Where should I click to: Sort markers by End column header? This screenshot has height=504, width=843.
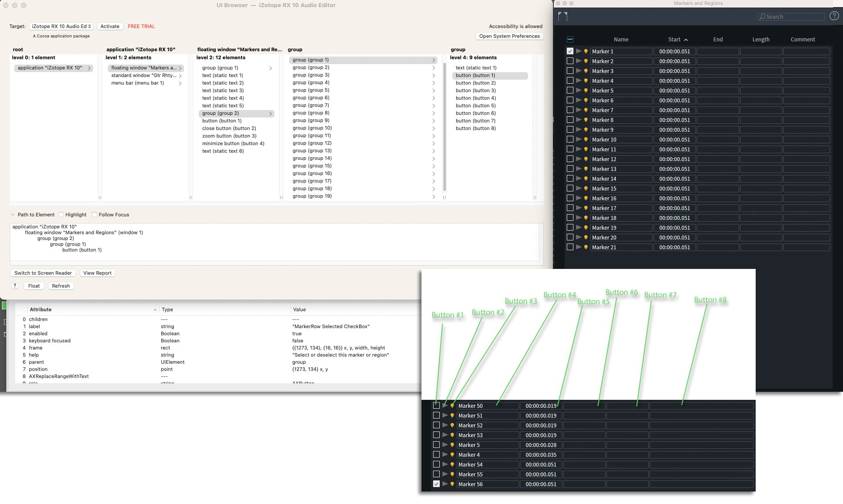coord(718,40)
